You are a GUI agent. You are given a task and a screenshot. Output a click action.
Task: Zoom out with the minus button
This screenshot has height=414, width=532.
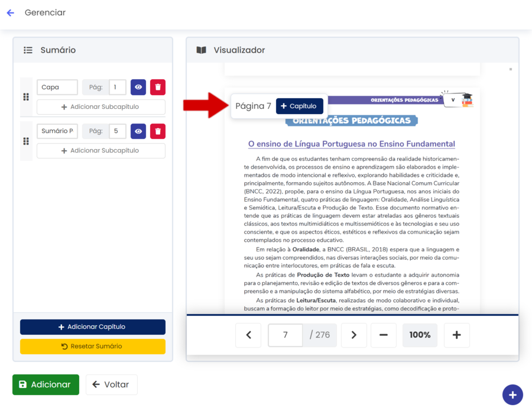(x=384, y=335)
